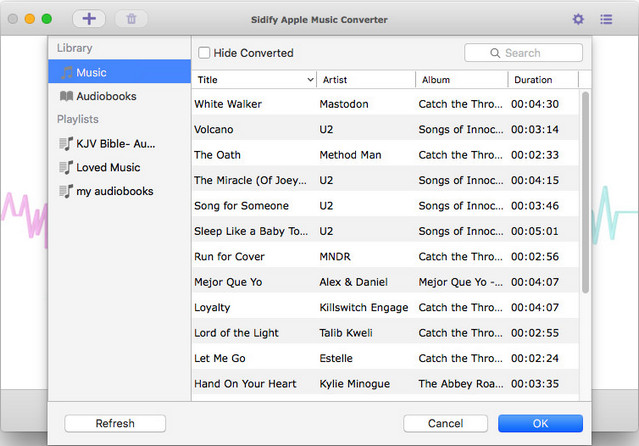
Task: Select the Volcano track row
Action: point(385,129)
